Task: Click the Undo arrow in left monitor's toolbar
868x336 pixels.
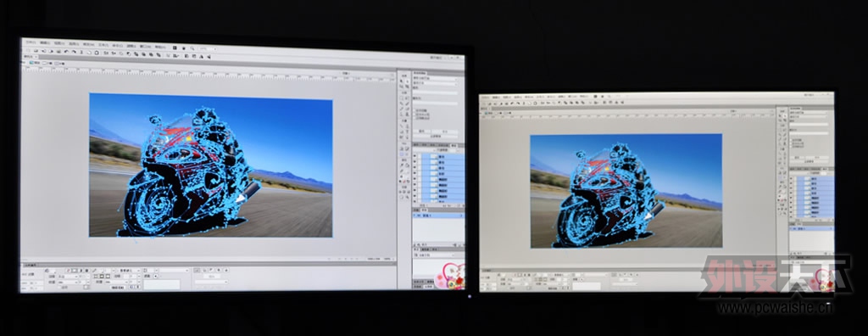Action: [66, 52]
